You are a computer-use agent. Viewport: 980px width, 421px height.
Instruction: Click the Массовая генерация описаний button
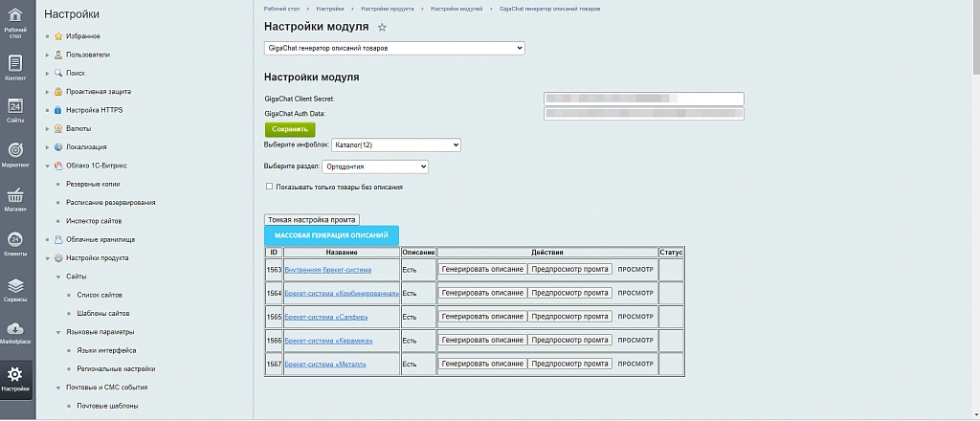pyautogui.click(x=331, y=235)
